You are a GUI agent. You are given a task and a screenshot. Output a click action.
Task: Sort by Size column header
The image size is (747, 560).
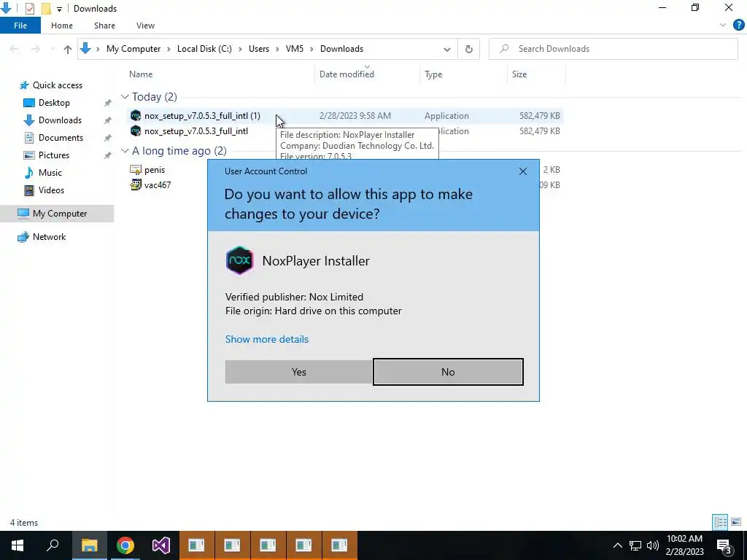[x=519, y=74]
